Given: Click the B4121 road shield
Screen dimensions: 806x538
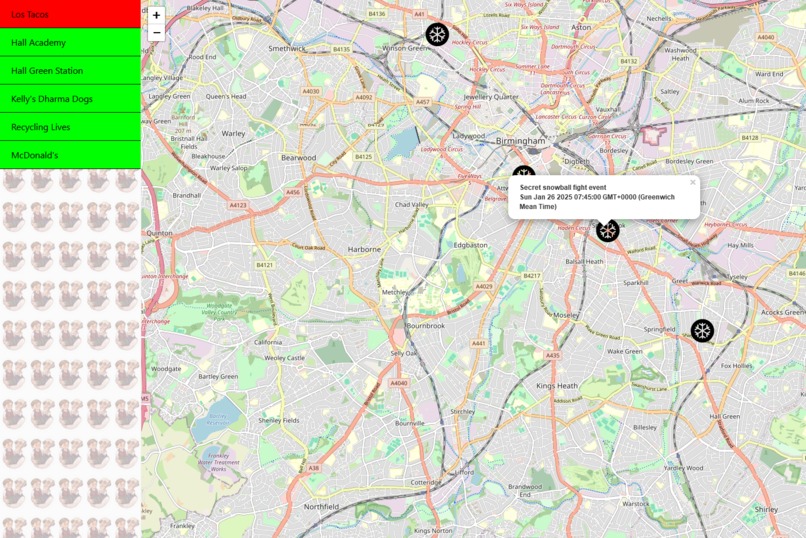Looking at the screenshot, I should (x=265, y=265).
